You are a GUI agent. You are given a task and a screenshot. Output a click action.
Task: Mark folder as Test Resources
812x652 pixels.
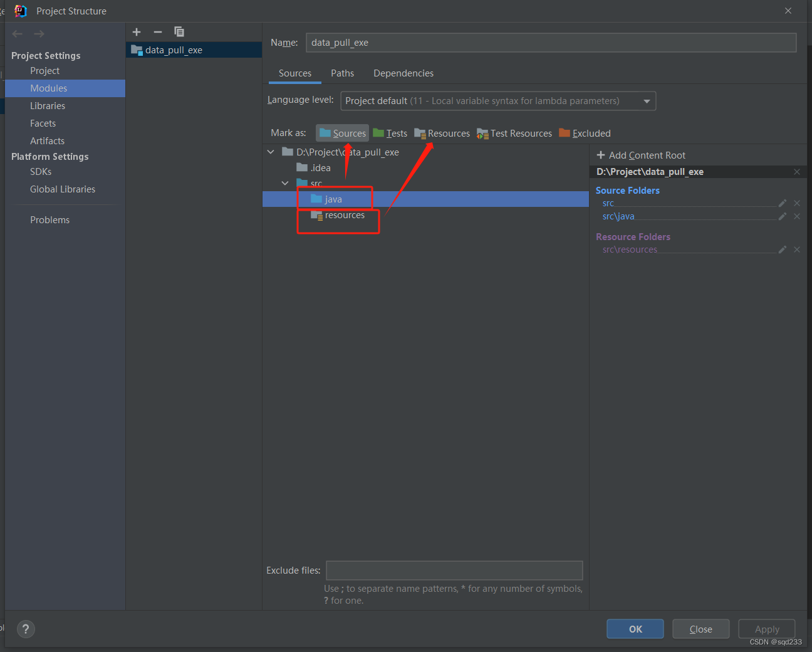click(x=514, y=133)
